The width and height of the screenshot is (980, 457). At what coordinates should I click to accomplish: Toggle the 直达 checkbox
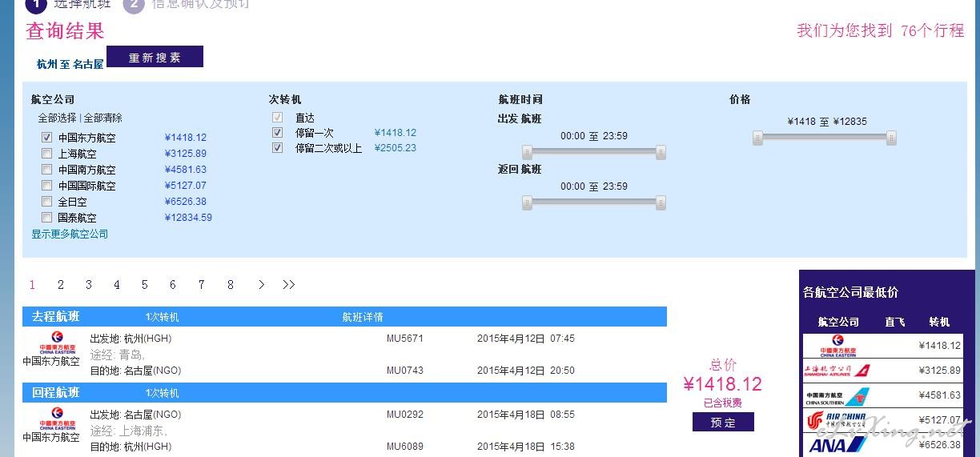click(x=277, y=117)
